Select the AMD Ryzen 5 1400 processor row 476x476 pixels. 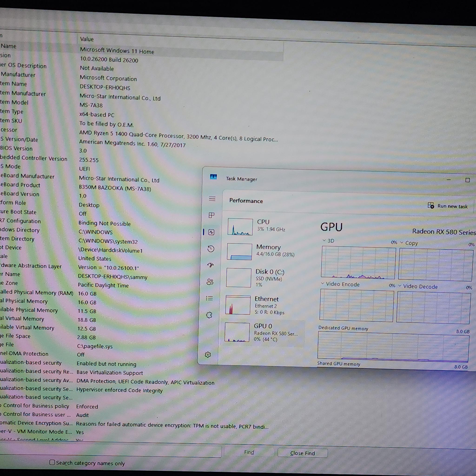pyautogui.click(x=178, y=136)
